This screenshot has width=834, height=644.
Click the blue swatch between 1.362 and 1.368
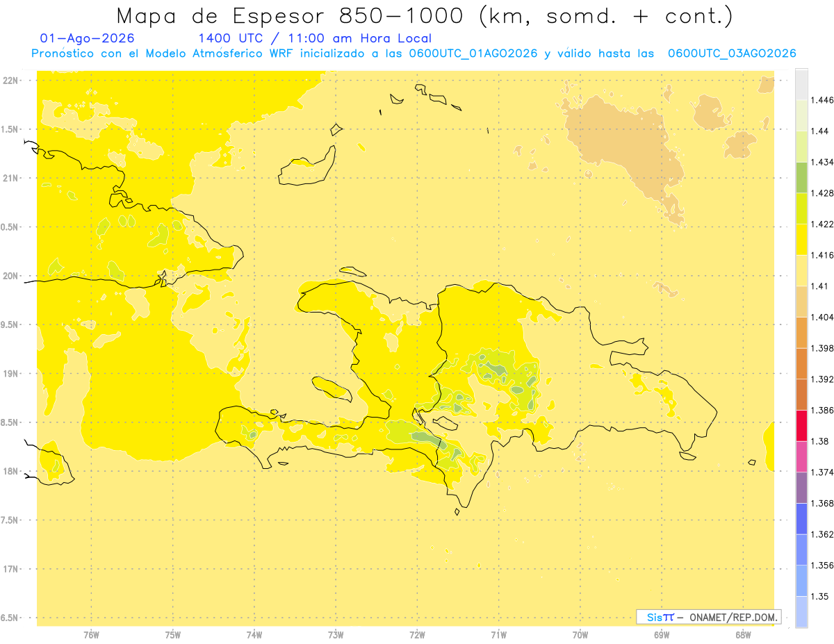pos(801,518)
